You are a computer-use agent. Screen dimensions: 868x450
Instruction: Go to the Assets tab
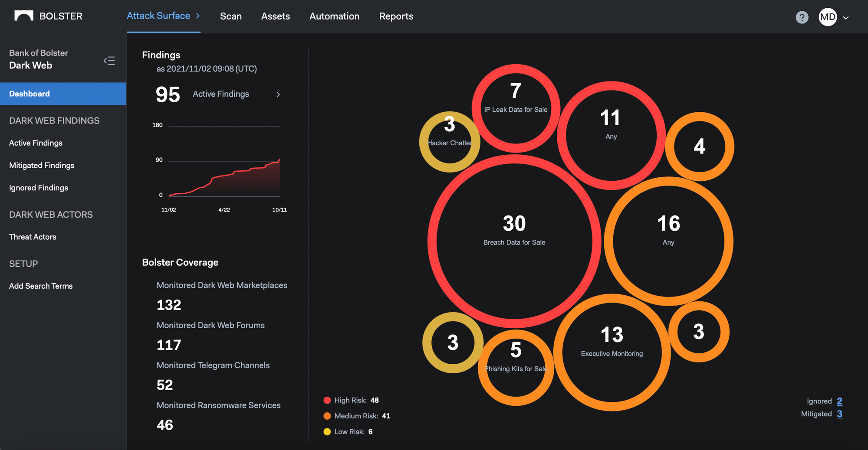point(276,16)
